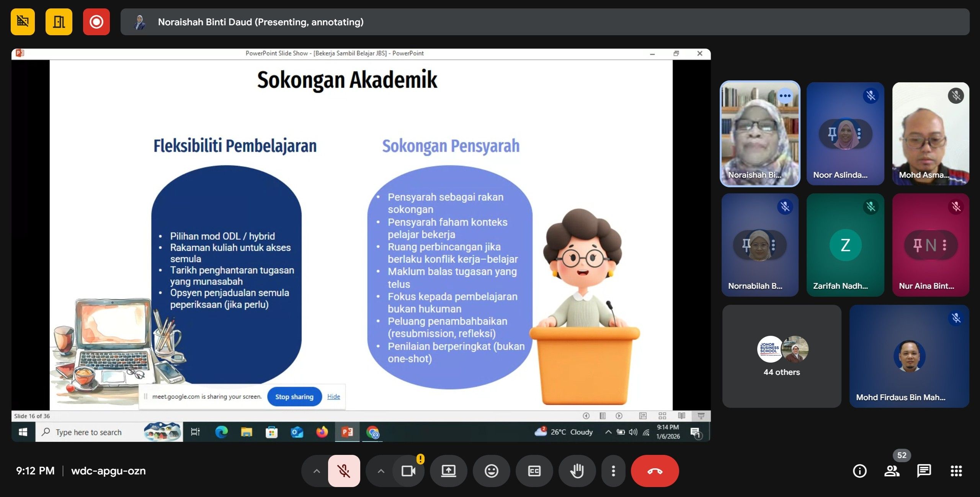Unmute the microphone
Screen dimensions: 980x497
344,471
